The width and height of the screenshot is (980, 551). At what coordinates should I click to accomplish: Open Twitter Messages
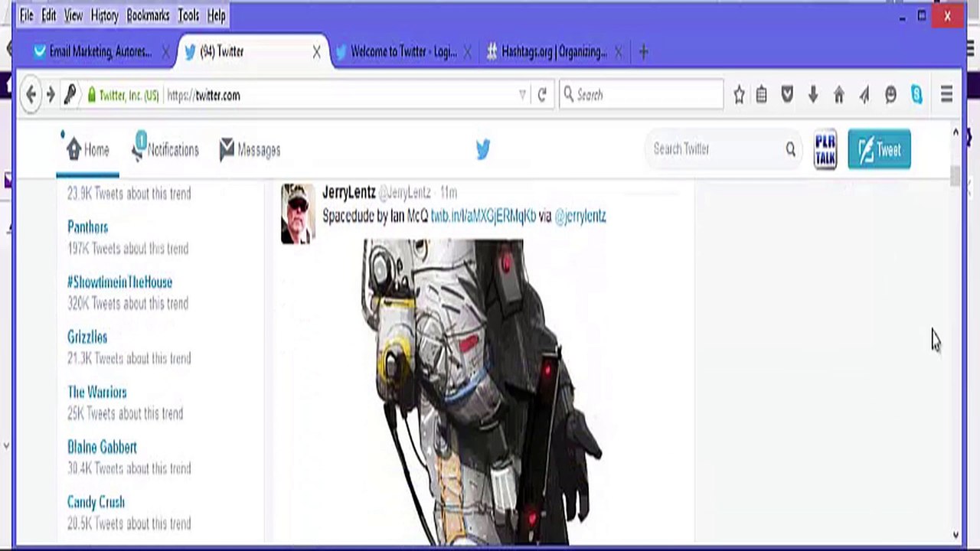(250, 150)
